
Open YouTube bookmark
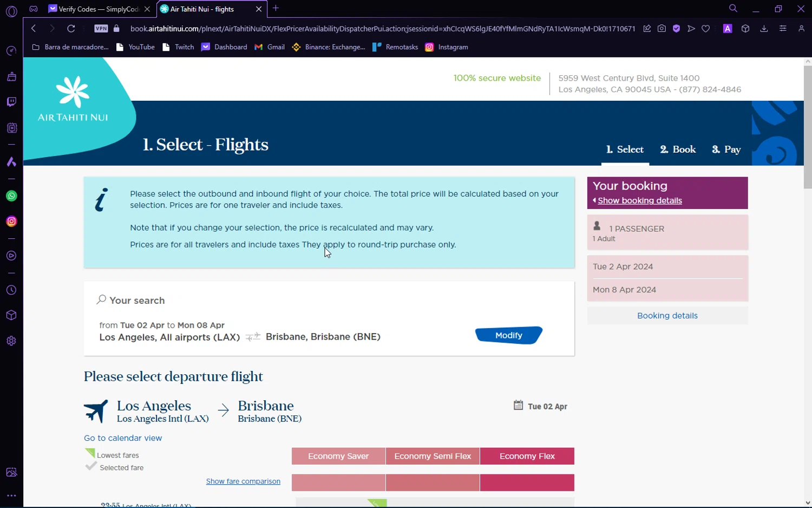[136, 47]
